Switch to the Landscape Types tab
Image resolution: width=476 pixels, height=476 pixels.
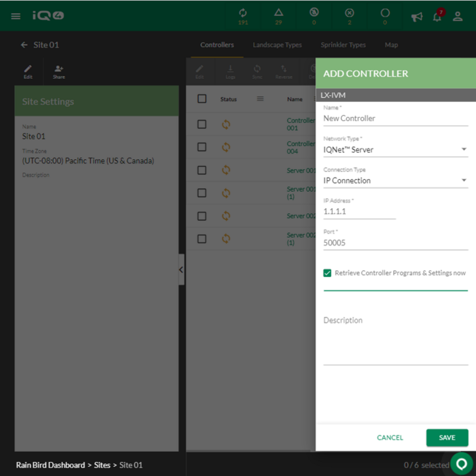[277, 45]
